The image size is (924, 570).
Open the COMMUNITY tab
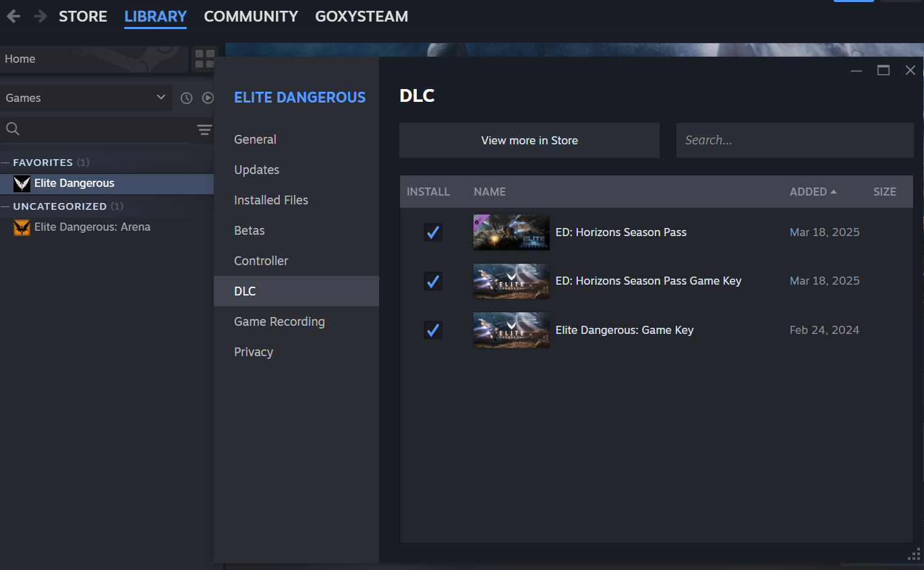[x=251, y=16]
